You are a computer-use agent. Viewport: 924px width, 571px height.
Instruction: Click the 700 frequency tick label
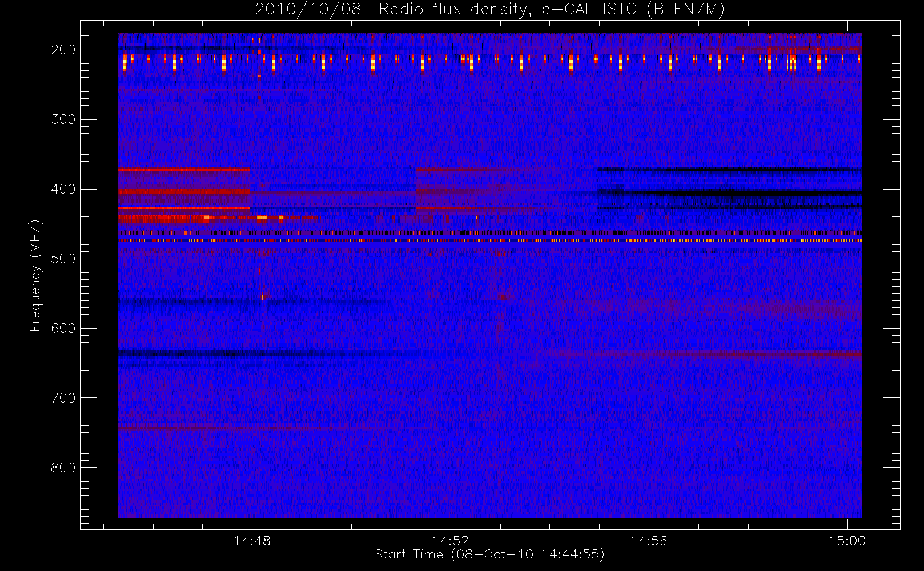pyautogui.click(x=63, y=398)
